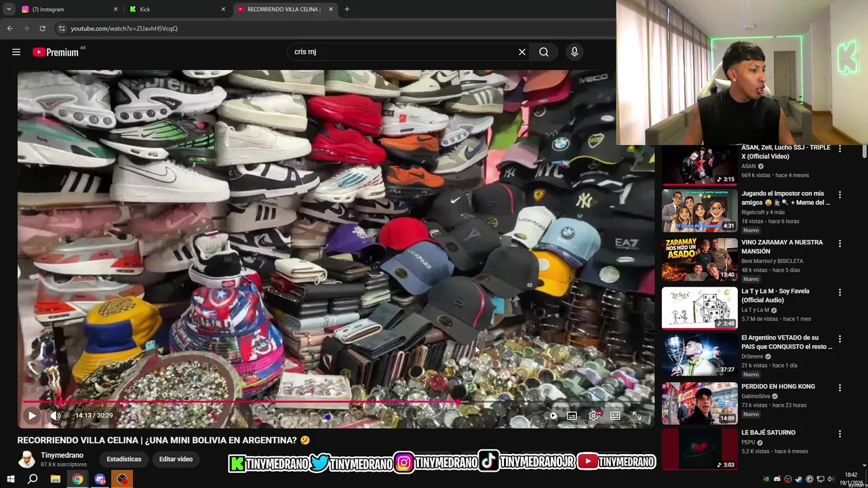868x488 pixels.
Task: Open 'Jugando el Impostor con mis amigos' thumbnail
Action: [x=699, y=210]
